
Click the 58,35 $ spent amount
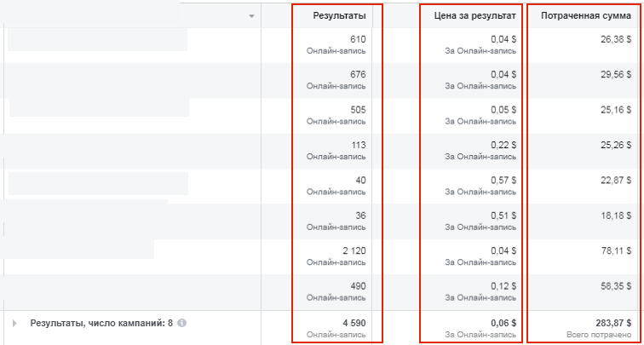pyautogui.click(x=616, y=286)
